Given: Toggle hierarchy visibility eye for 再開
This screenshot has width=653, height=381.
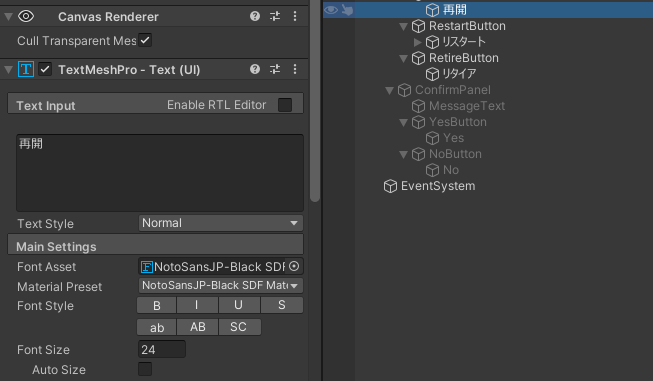Looking at the screenshot, I should point(331,10).
